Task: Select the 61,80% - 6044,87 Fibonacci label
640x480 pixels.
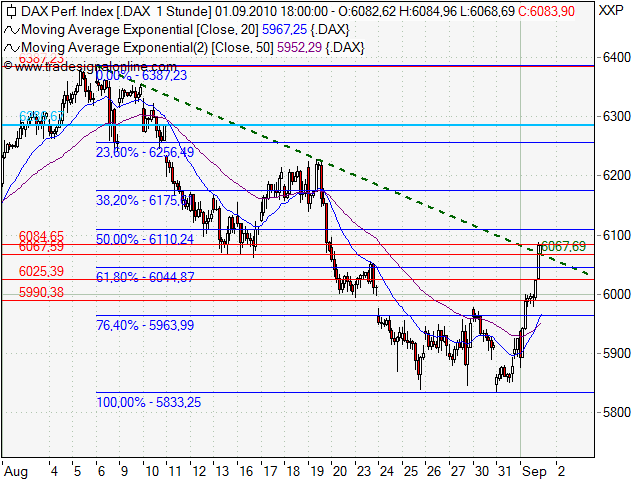Action: [x=145, y=277]
